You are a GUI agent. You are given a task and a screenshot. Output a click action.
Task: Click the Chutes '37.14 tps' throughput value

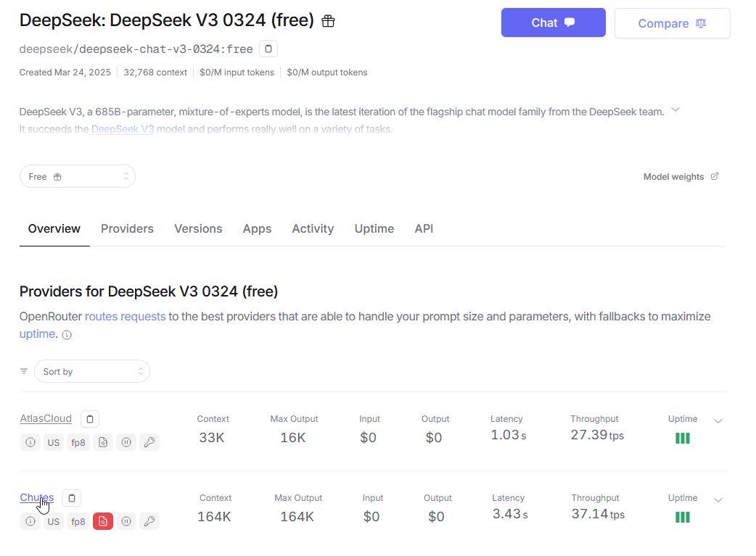pos(598,514)
